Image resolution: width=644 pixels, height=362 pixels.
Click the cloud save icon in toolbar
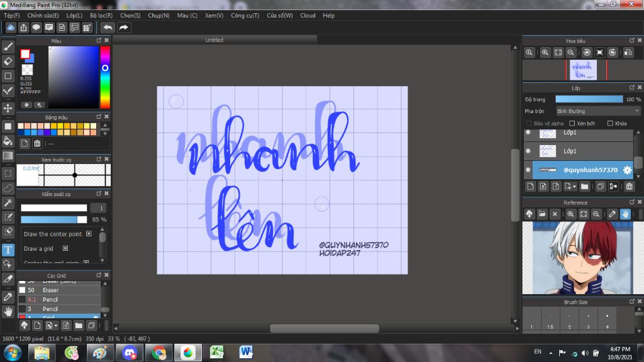tap(11, 28)
